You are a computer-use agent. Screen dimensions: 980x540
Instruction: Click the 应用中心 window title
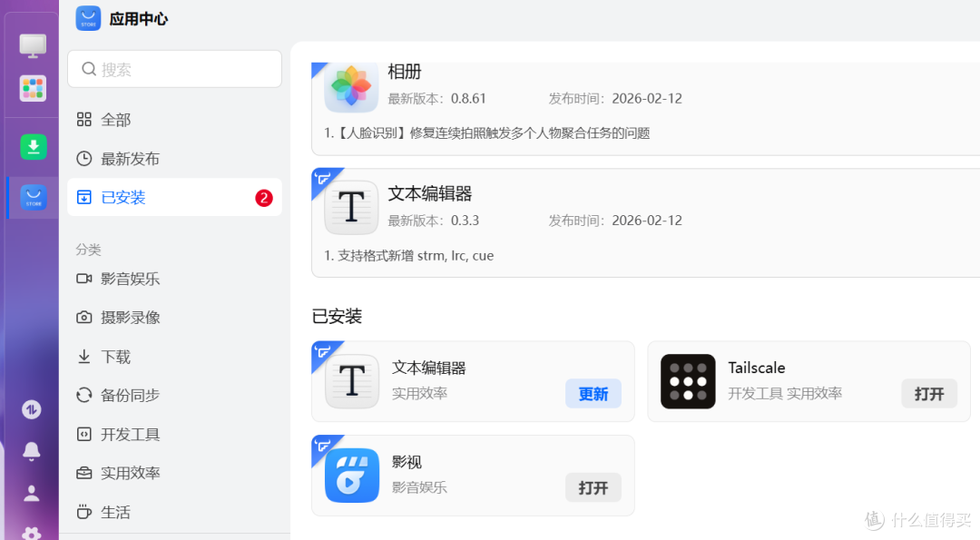point(139,19)
